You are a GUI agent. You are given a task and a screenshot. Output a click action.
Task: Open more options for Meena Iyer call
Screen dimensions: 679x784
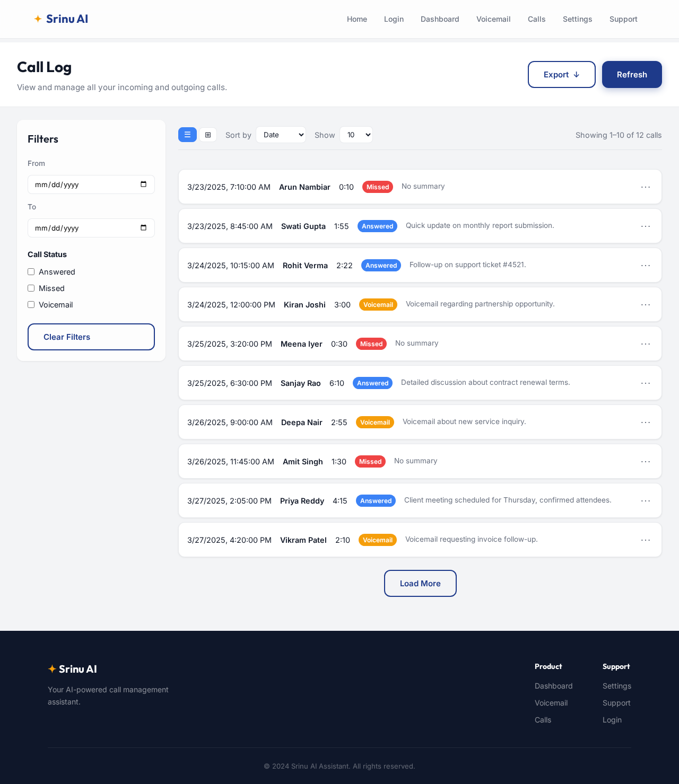click(x=646, y=343)
